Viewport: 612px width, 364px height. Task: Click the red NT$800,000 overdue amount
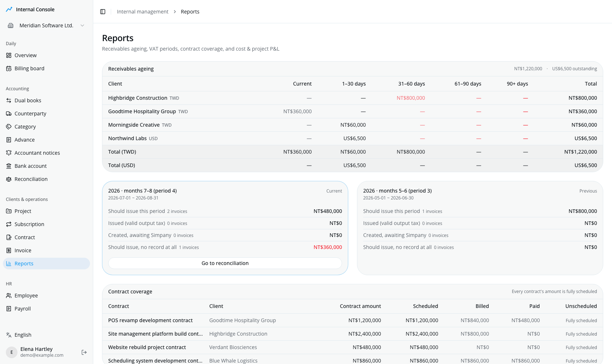click(x=411, y=98)
